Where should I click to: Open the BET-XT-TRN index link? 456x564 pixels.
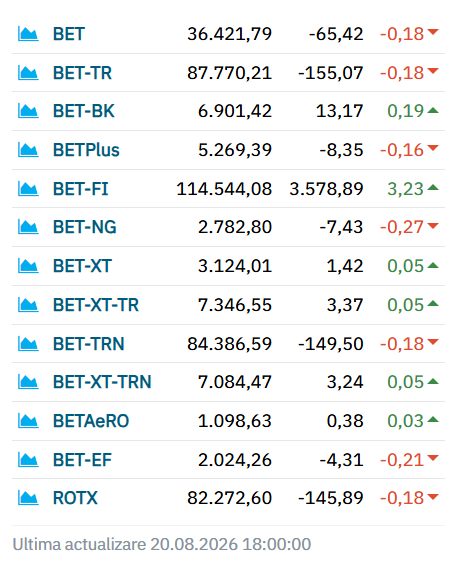click(102, 382)
